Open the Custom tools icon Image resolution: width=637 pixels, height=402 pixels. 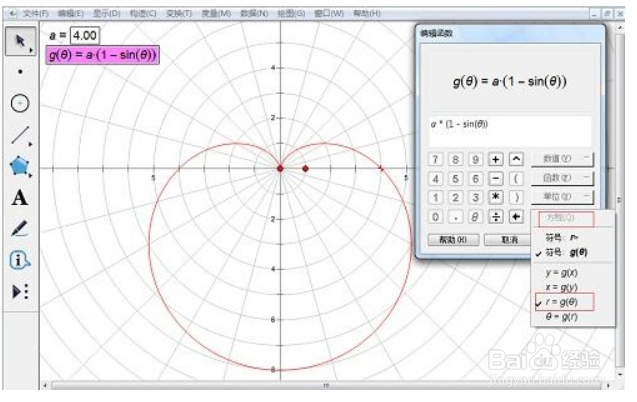[20, 292]
